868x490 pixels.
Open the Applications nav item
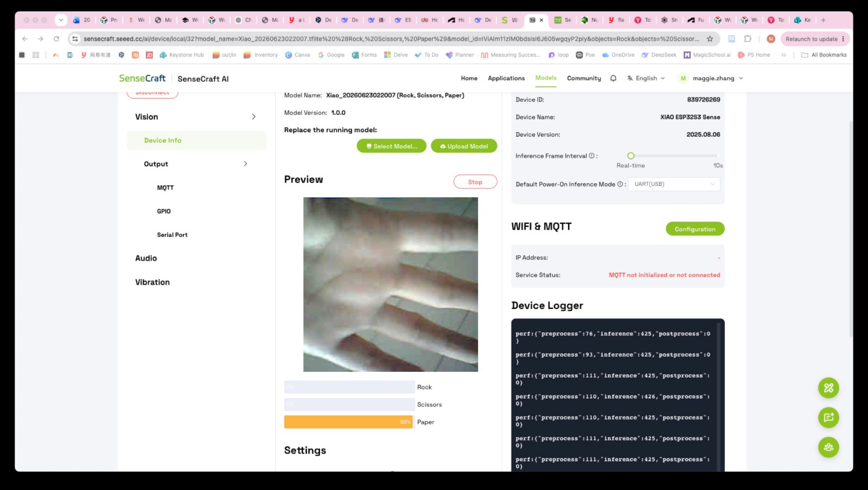pyautogui.click(x=506, y=78)
